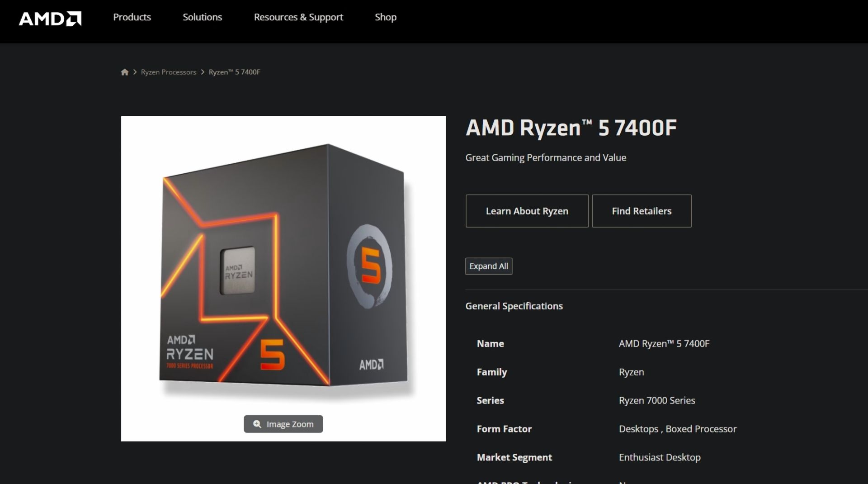The height and width of the screenshot is (484, 868).
Task: Click Image Zoom button
Action: click(283, 424)
